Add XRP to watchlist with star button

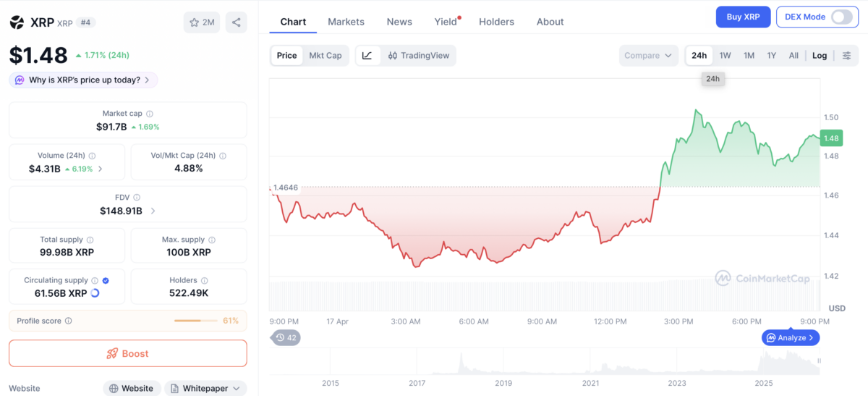[x=202, y=22]
